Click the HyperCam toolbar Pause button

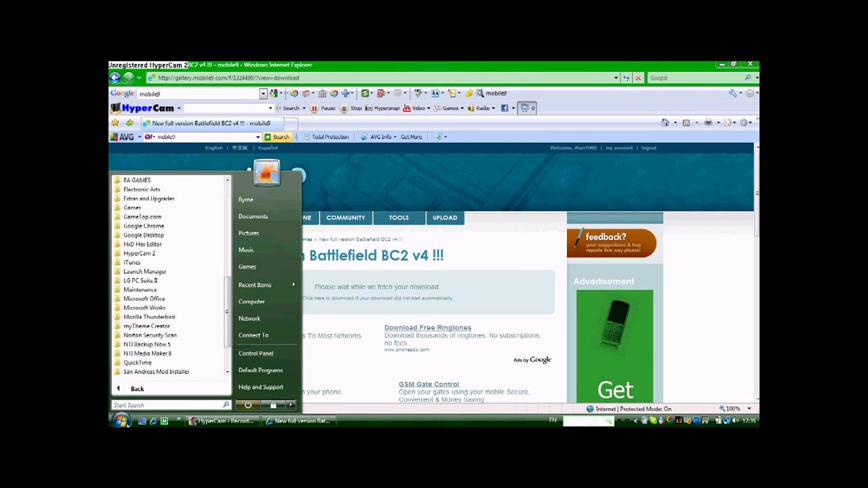(323, 108)
